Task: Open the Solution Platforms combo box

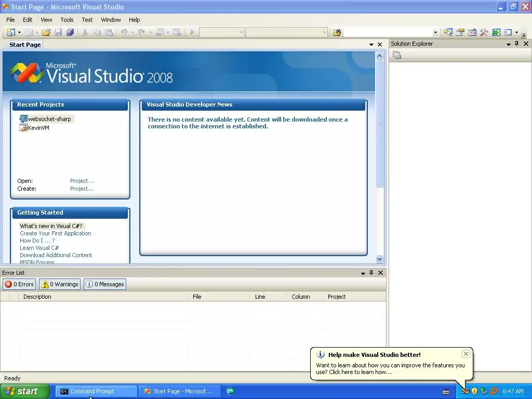Action: 287,32
